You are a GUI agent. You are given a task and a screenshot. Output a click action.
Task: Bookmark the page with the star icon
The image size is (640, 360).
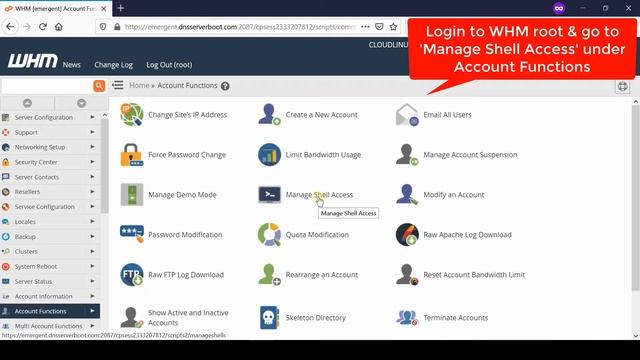[393, 27]
